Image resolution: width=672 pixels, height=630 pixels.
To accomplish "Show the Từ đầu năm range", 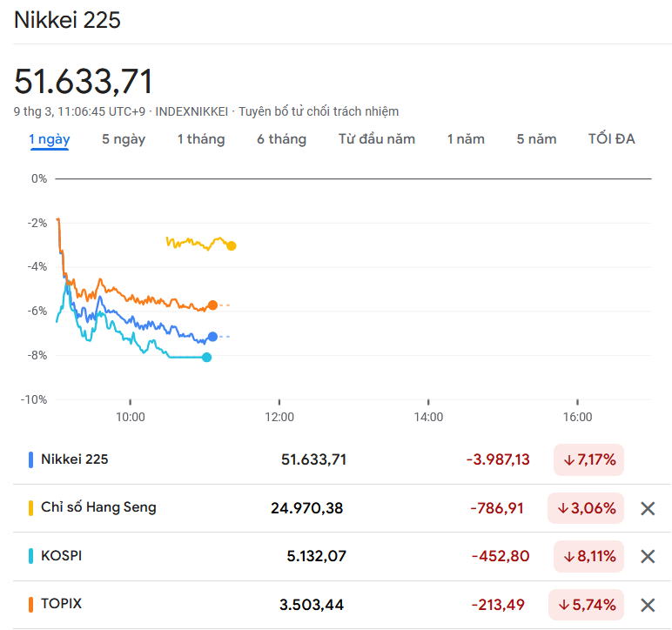I will pyautogui.click(x=377, y=139).
